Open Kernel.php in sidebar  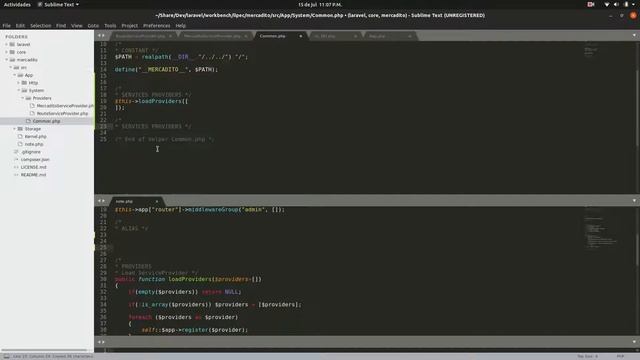tap(35, 136)
